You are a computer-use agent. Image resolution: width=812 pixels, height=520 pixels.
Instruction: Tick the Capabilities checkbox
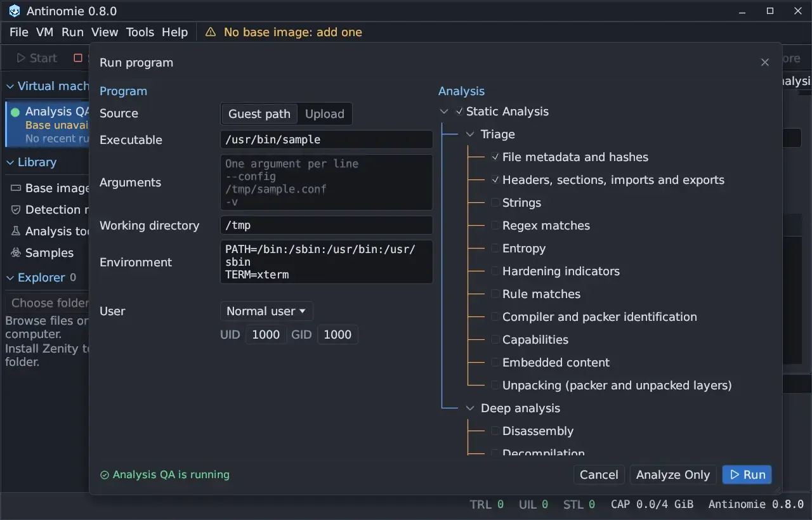495,340
